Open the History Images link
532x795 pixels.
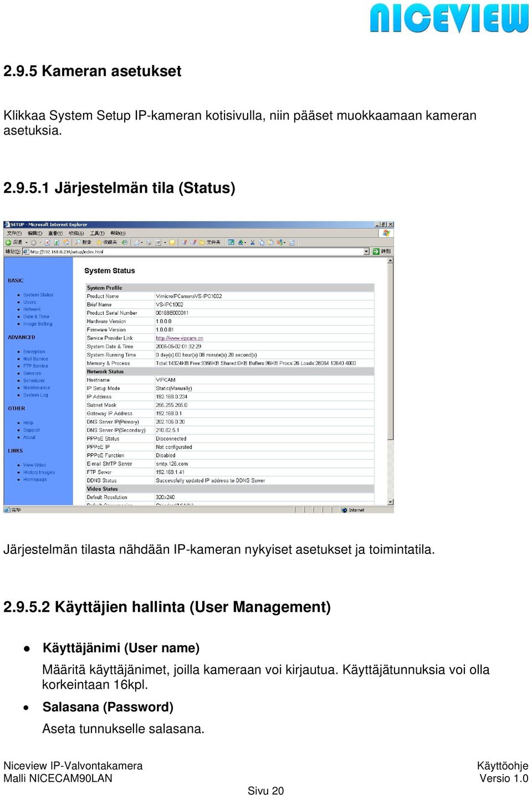point(39,472)
